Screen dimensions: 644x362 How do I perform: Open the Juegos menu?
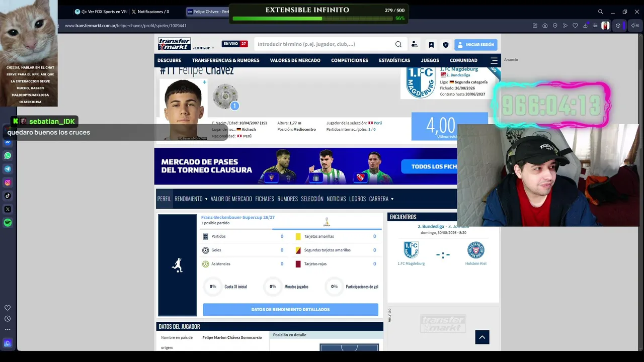pyautogui.click(x=430, y=60)
